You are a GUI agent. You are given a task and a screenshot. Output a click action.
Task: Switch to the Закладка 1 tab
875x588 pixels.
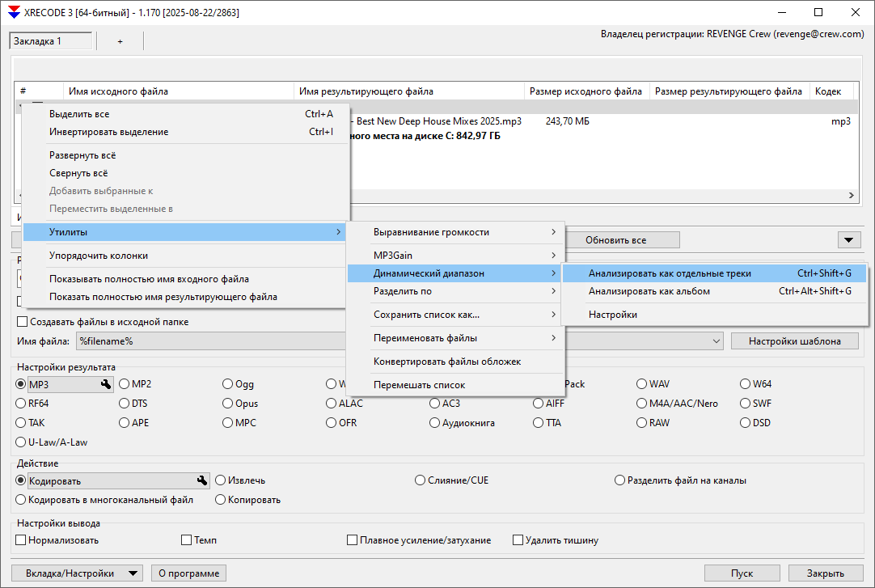[x=51, y=41]
